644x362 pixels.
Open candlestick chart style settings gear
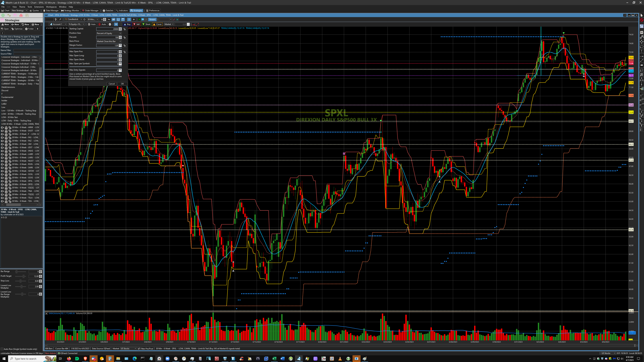[x=85, y=19]
